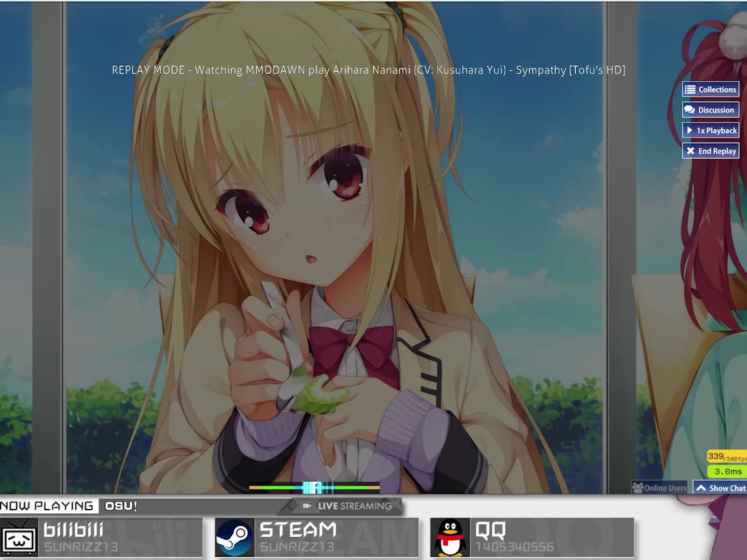Click the QQ number 1405340556
The image size is (747, 560).
click(515, 547)
